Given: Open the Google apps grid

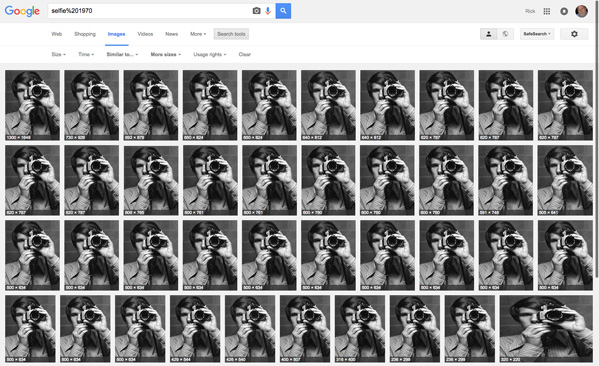Looking at the screenshot, I should (x=547, y=11).
